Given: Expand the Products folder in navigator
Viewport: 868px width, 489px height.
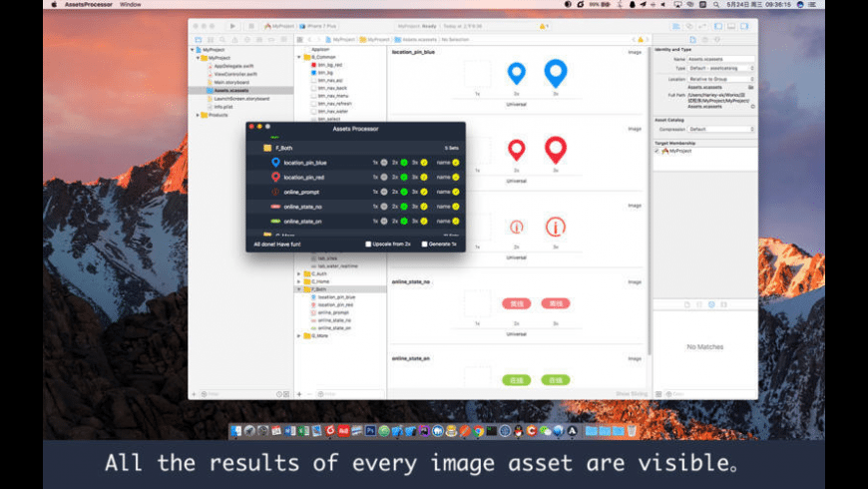Looking at the screenshot, I should pos(199,115).
